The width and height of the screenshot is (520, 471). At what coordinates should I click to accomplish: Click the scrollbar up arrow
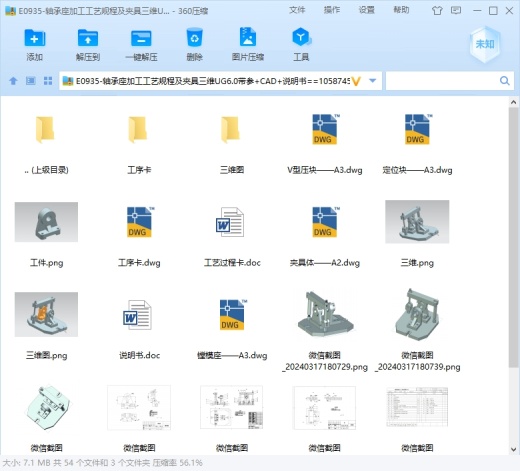coord(513,102)
